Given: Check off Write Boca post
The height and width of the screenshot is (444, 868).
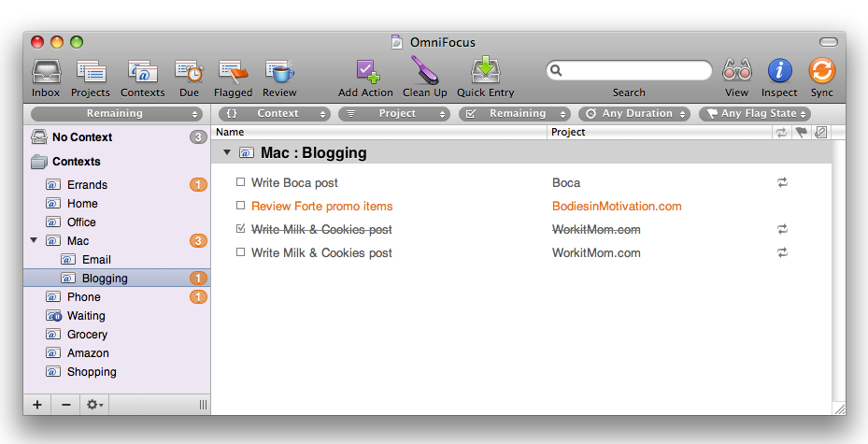Looking at the screenshot, I should click(x=240, y=181).
